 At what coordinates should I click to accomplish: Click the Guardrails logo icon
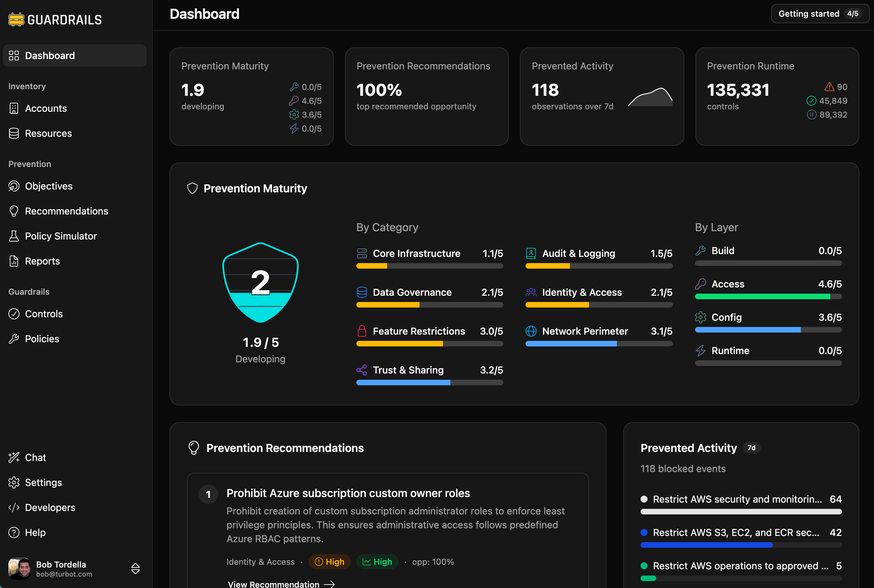(x=16, y=19)
